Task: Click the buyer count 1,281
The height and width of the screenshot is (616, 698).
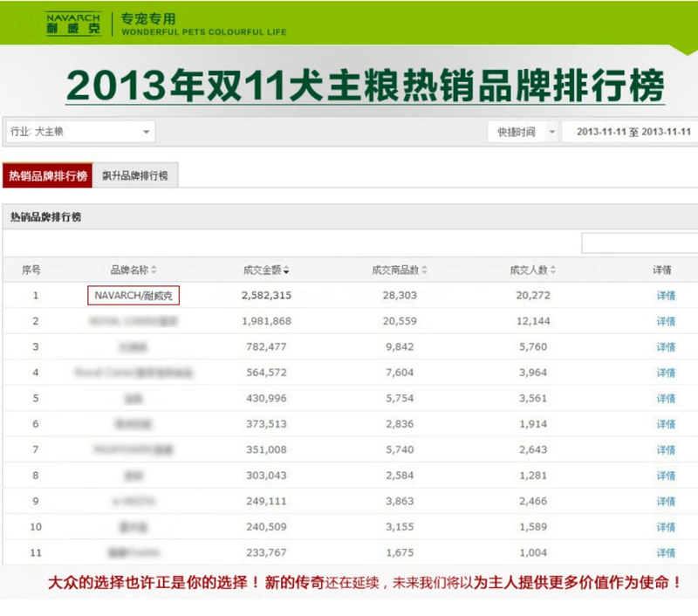Action: pos(533,476)
